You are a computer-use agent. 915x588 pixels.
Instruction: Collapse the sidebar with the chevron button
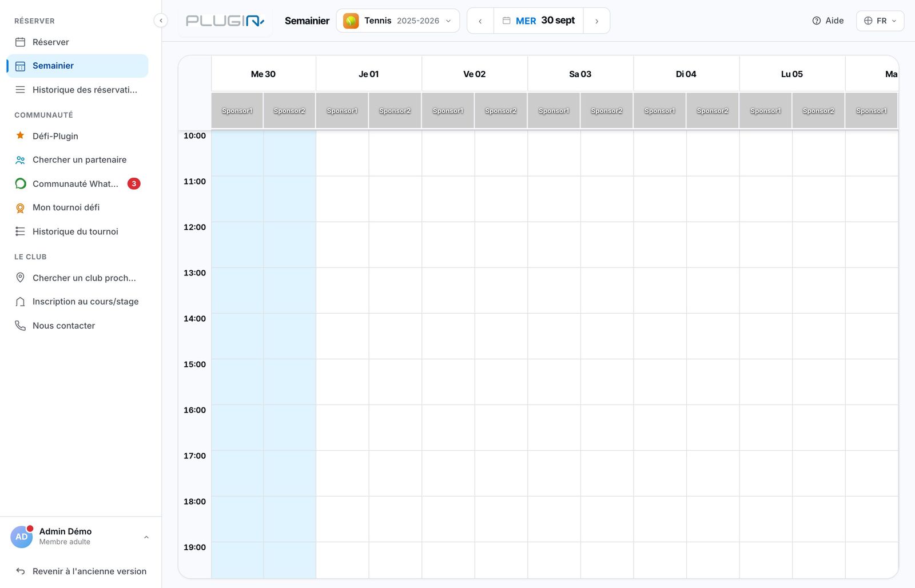[x=161, y=21]
